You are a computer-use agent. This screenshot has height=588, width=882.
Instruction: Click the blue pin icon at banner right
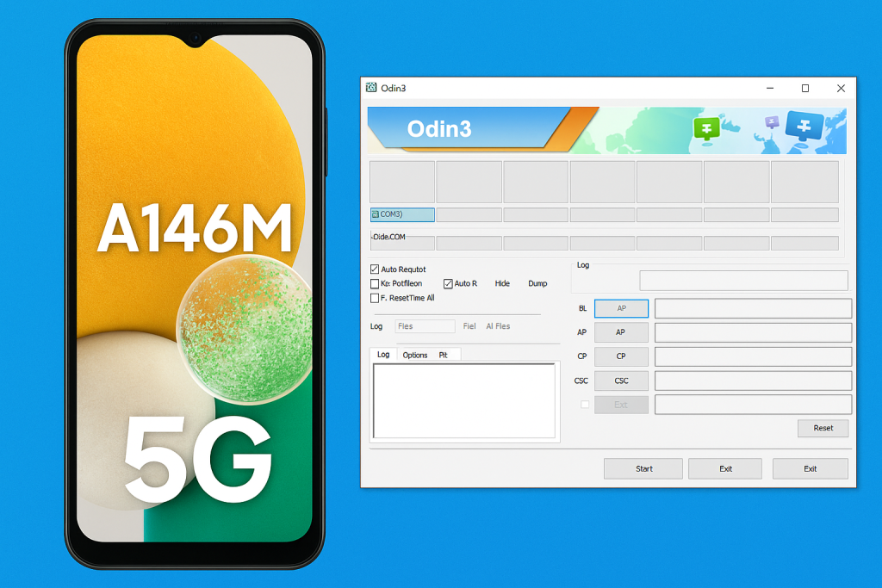tap(804, 127)
